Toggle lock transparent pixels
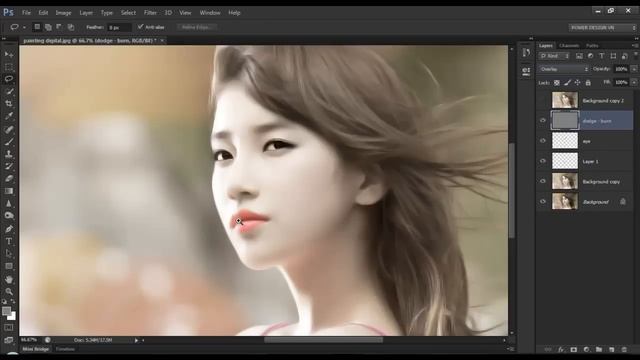This screenshot has width=640, height=360. [x=557, y=82]
